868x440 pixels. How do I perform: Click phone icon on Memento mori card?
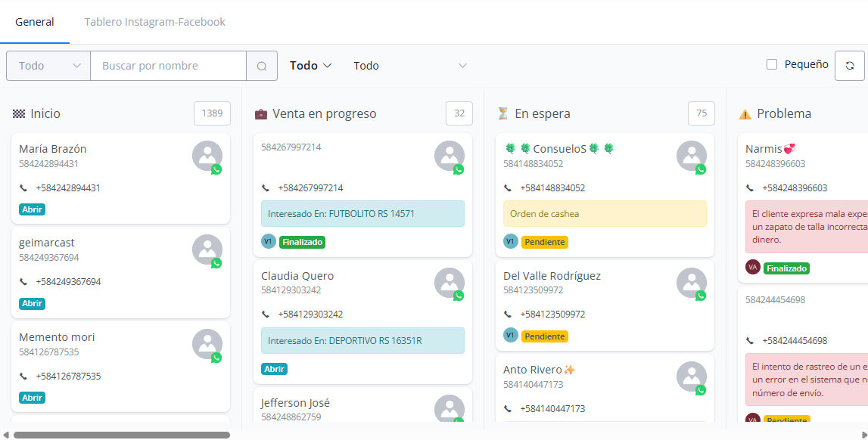23,376
